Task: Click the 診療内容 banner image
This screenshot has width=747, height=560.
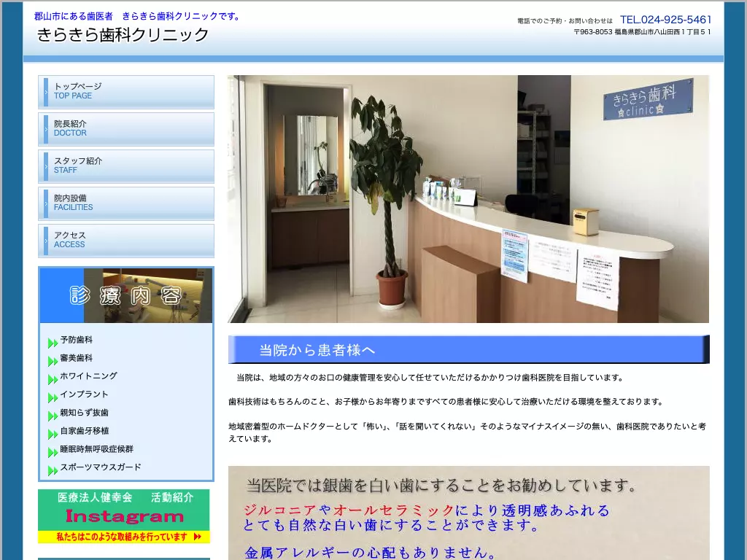Action: pos(125,295)
